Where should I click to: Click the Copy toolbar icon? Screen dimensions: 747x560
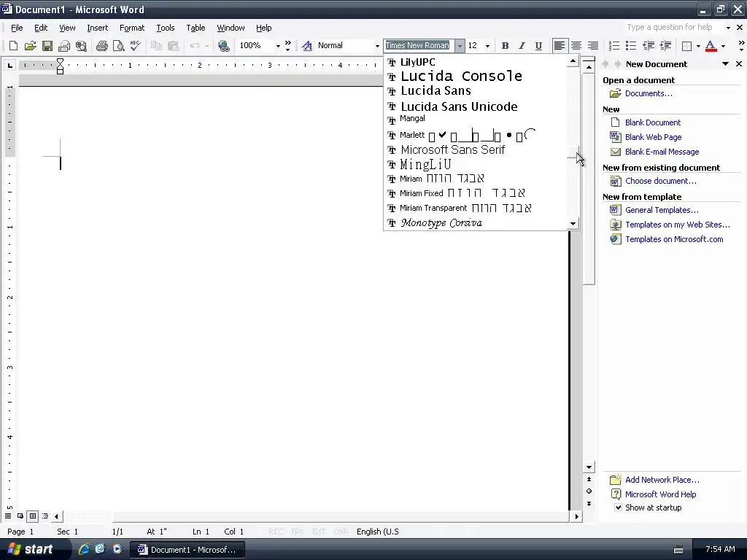(x=156, y=46)
